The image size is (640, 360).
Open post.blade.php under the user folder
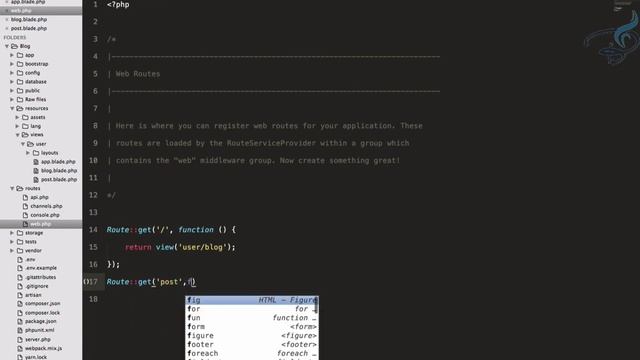click(x=59, y=180)
